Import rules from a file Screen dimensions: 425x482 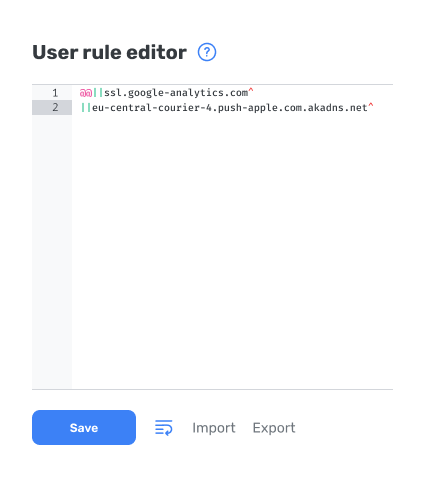coord(214,428)
